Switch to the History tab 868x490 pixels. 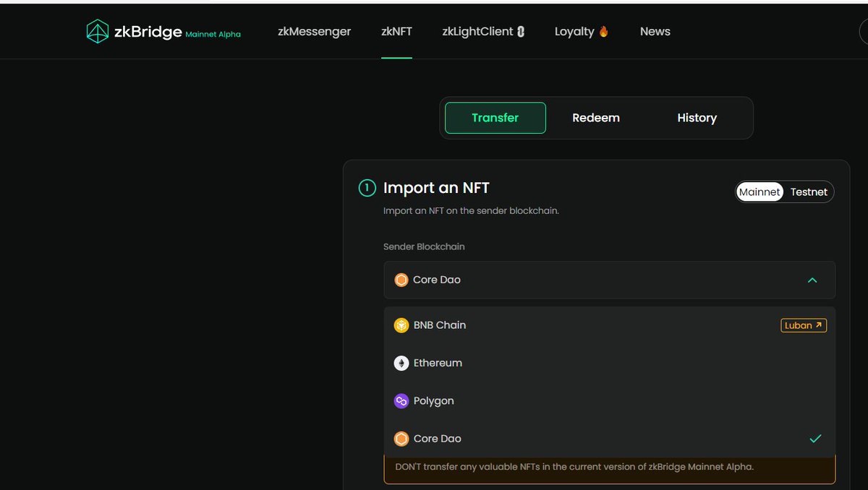697,118
